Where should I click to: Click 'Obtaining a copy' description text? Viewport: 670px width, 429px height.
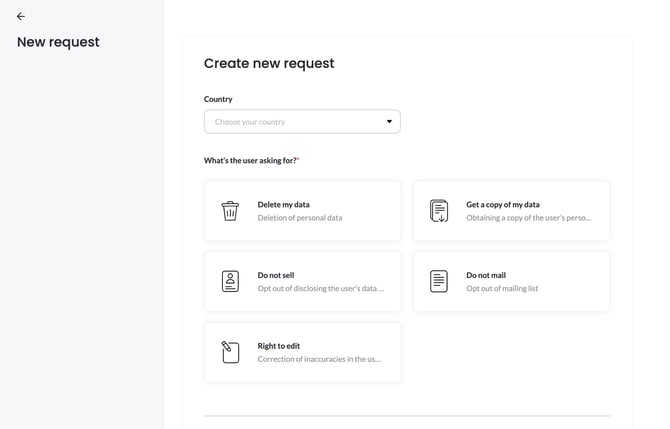[528, 218]
